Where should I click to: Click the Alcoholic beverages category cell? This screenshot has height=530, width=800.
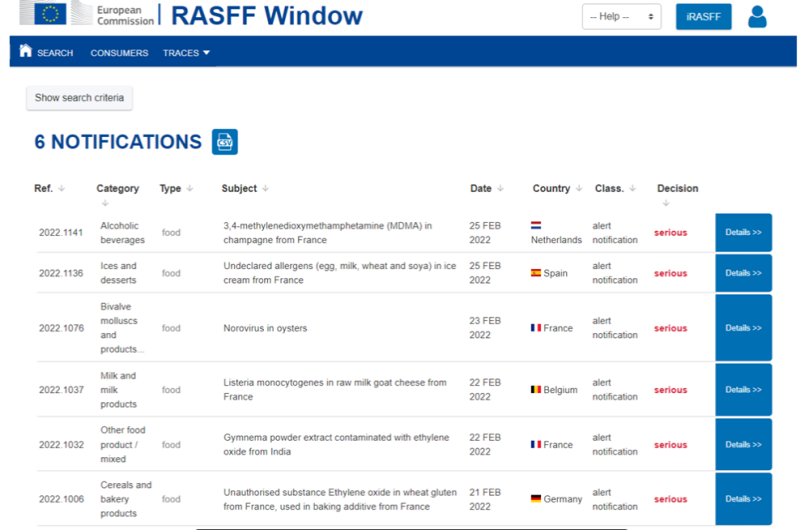point(122,233)
